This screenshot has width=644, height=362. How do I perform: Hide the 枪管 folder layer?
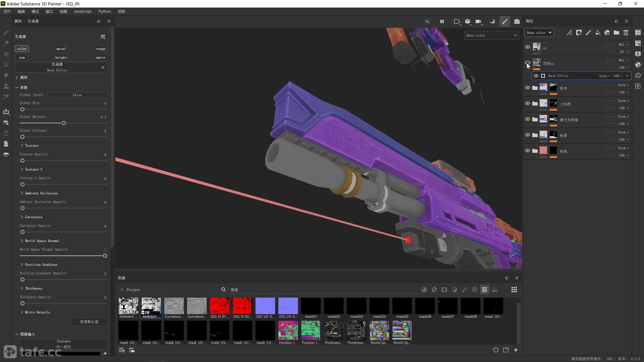[528, 135]
